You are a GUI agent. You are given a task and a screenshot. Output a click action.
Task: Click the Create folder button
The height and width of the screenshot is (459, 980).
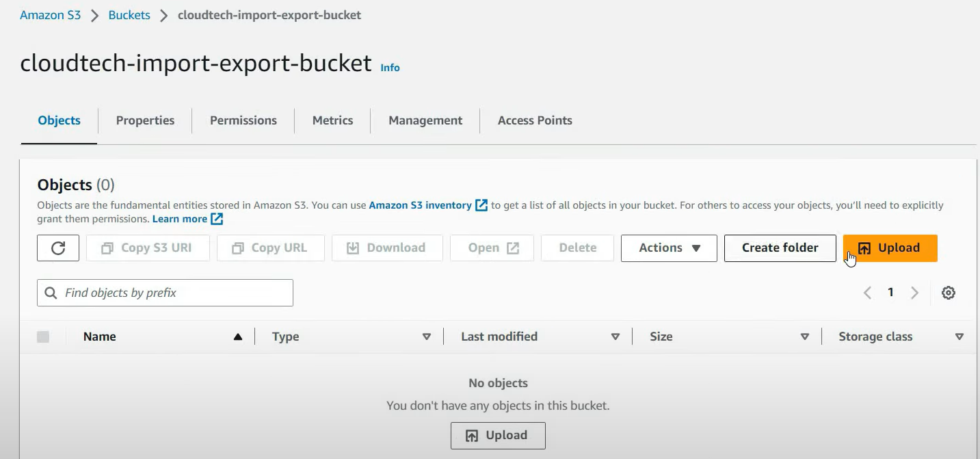tap(780, 248)
